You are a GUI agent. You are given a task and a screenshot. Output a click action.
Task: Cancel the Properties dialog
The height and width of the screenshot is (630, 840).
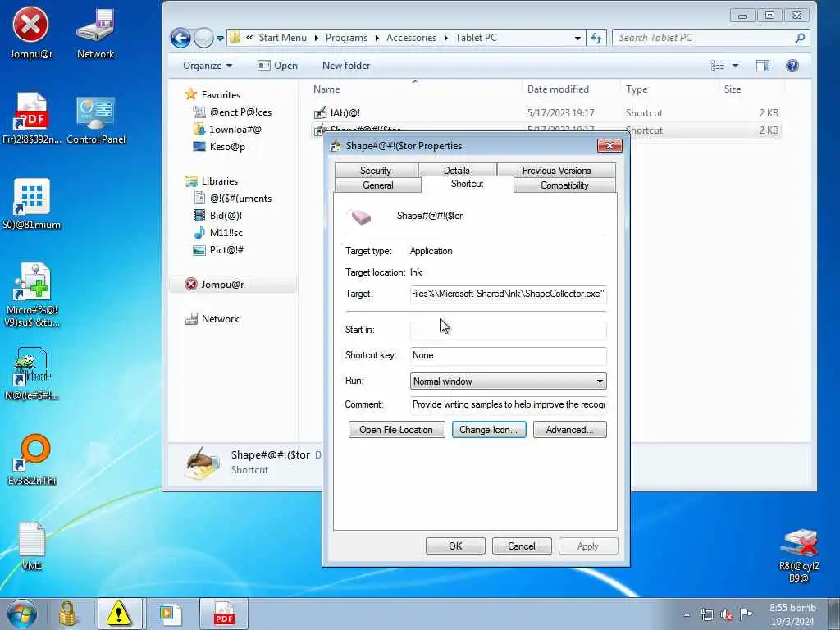point(521,546)
